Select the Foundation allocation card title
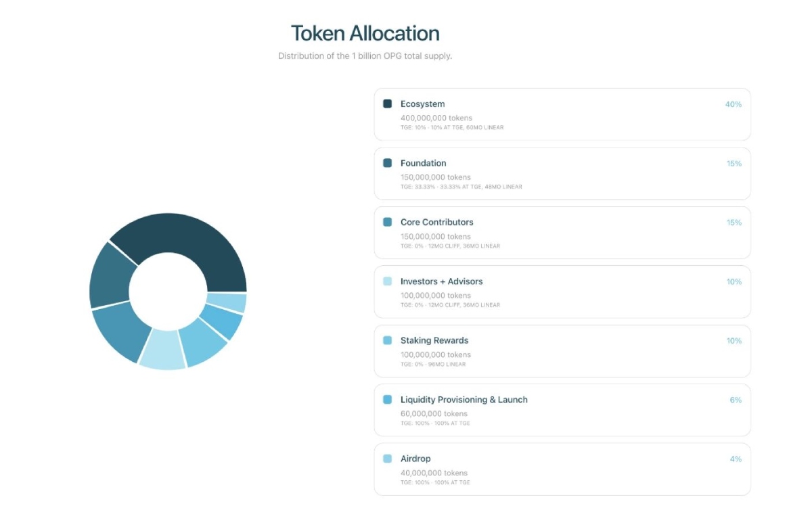Viewport: 812px width, 508px height. 423,163
